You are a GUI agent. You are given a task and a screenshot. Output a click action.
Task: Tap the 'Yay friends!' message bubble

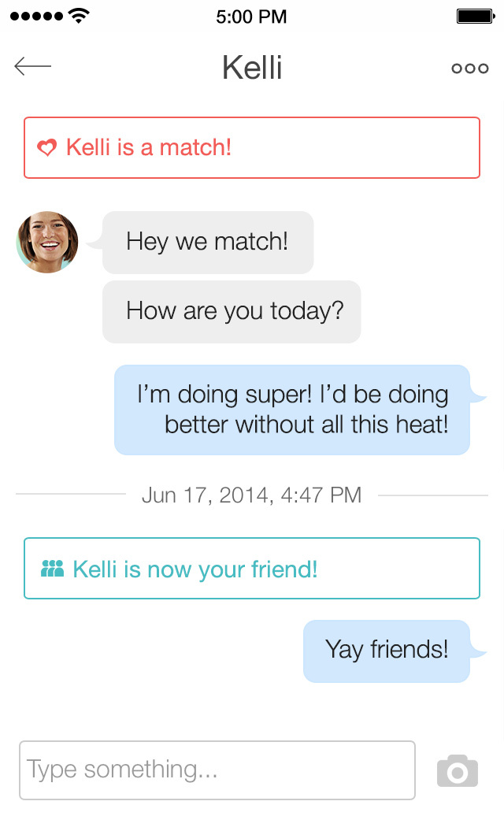(387, 651)
